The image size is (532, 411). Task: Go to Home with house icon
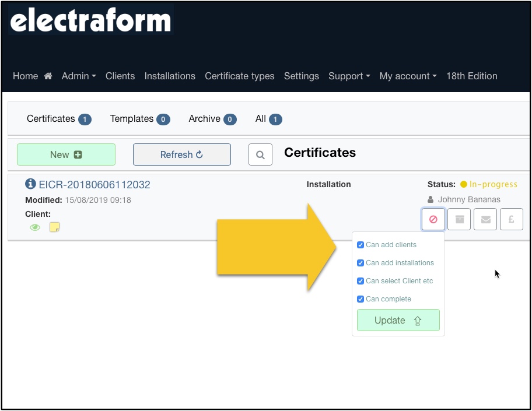(33, 76)
